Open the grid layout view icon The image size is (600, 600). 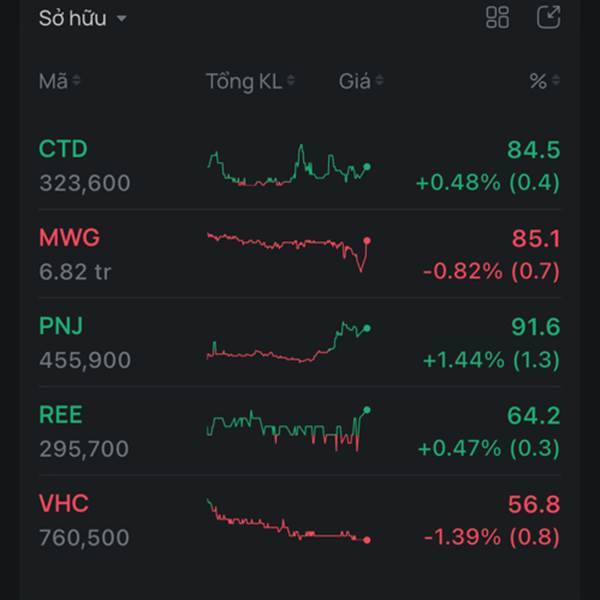point(497,18)
